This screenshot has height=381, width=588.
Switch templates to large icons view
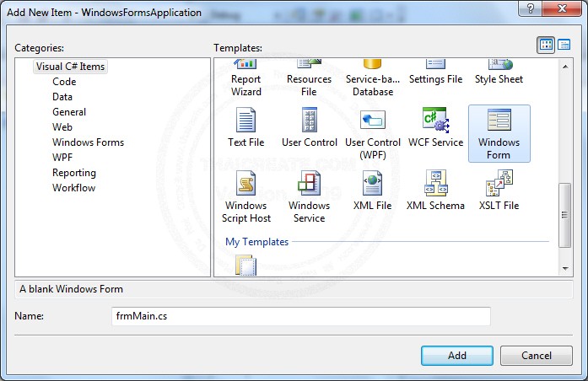(x=546, y=46)
